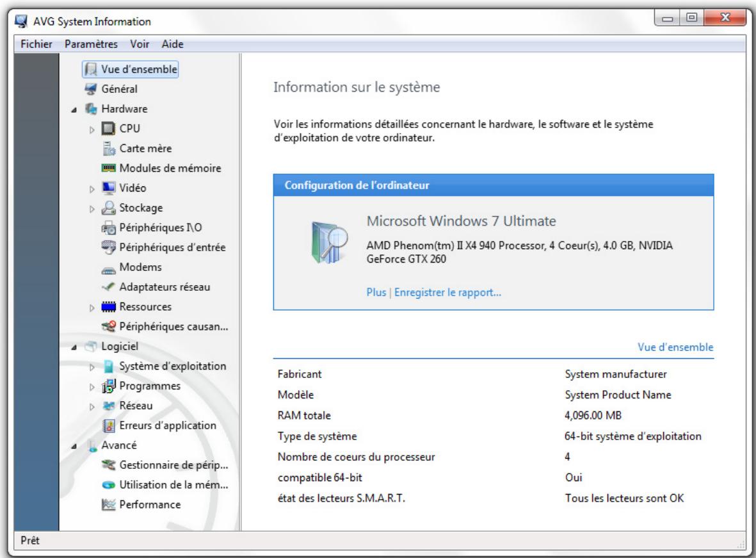Select Modules de mémoire label in tree
The height and width of the screenshot is (558, 756).
[170, 168]
